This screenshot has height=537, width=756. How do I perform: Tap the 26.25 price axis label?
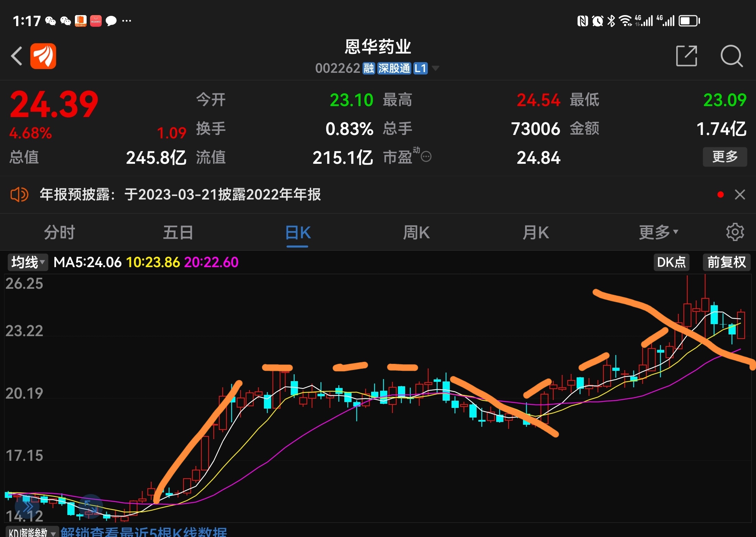(x=24, y=284)
